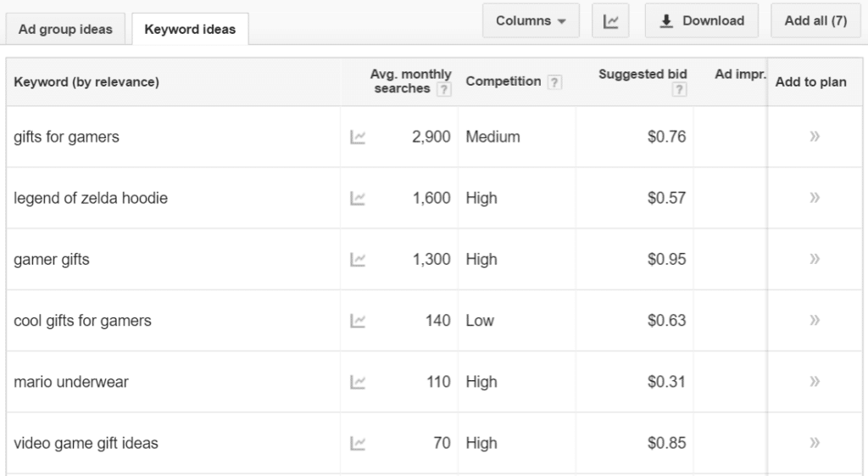This screenshot has width=868, height=476.
Task: Click the 2,900 monthly searches value
Action: click(431, 137)
